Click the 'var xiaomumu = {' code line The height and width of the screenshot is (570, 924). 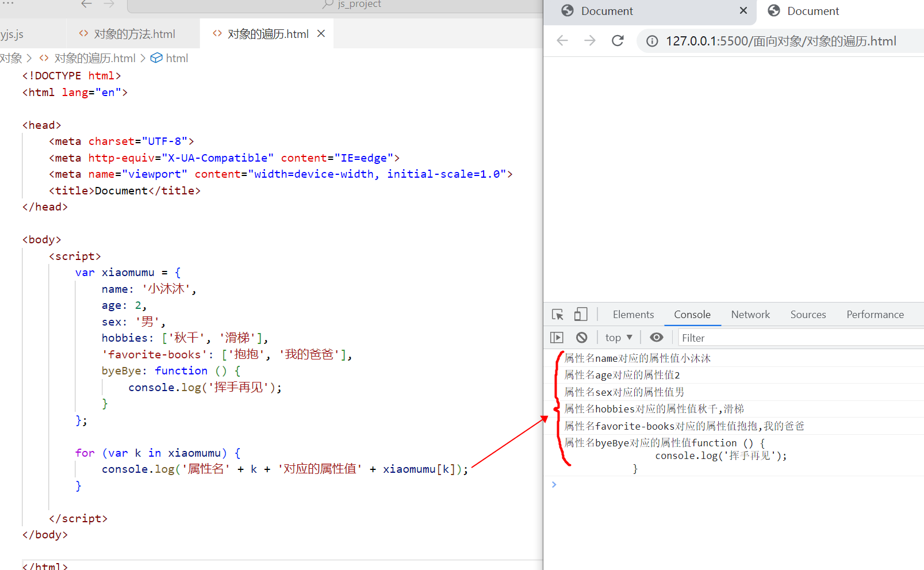point(128,273)
